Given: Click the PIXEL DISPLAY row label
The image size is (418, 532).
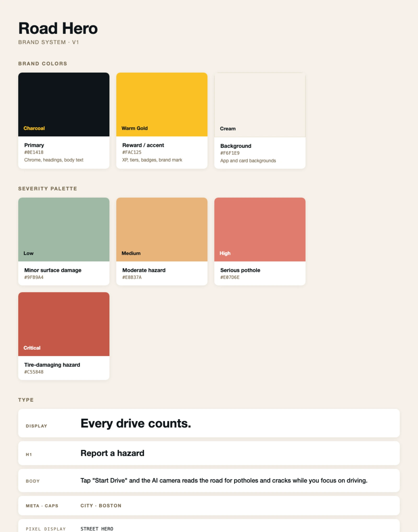Looking at the screenshot, I should pyautogui.click(x=46, y=529).
